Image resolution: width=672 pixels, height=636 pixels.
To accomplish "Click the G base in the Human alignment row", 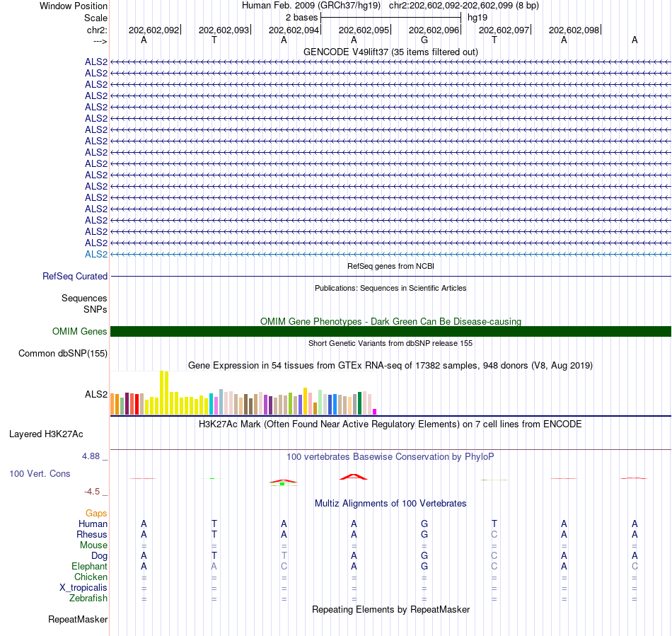I will [x=424, y=524].
